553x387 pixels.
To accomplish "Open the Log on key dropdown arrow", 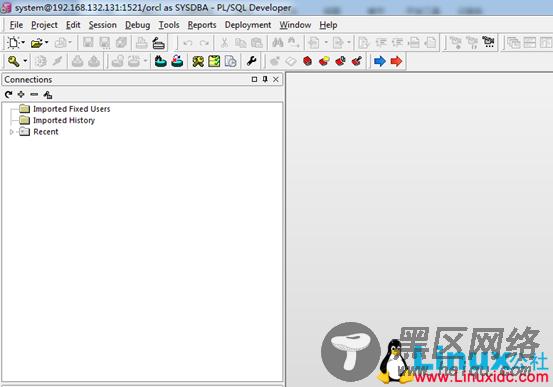I will (25, 61).
